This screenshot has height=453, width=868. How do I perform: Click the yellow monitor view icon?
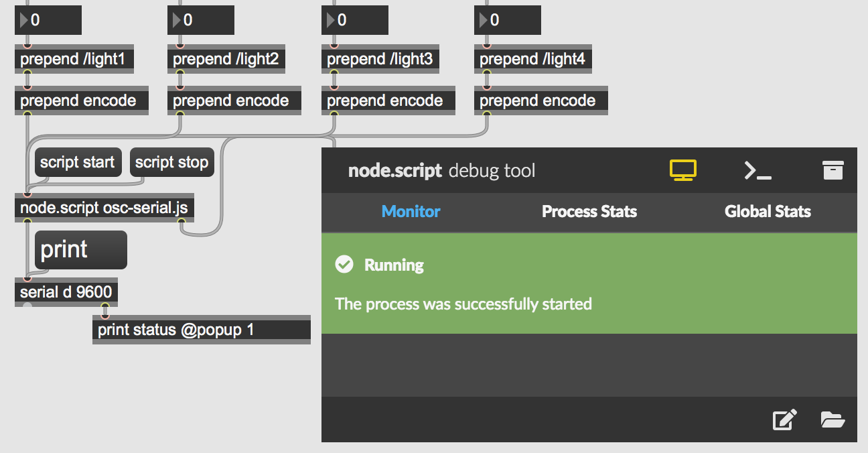683,170
